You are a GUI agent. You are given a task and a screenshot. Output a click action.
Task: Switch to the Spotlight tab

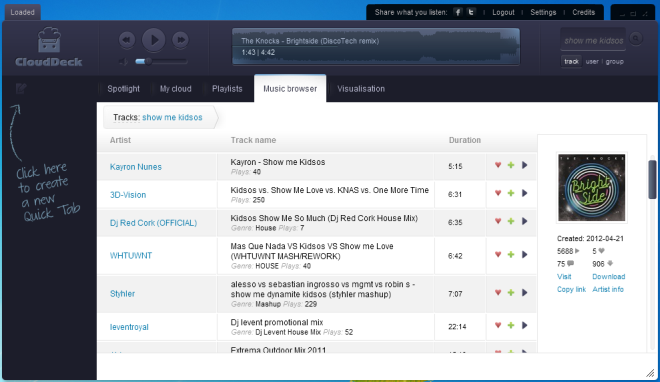[123, 89]
